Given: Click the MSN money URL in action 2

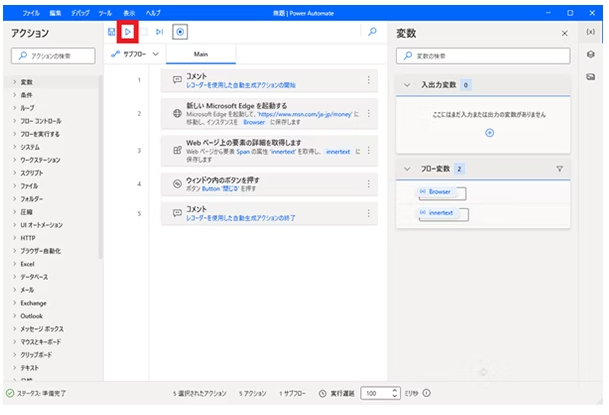Looking at the screenshot, I should [304, 115].
